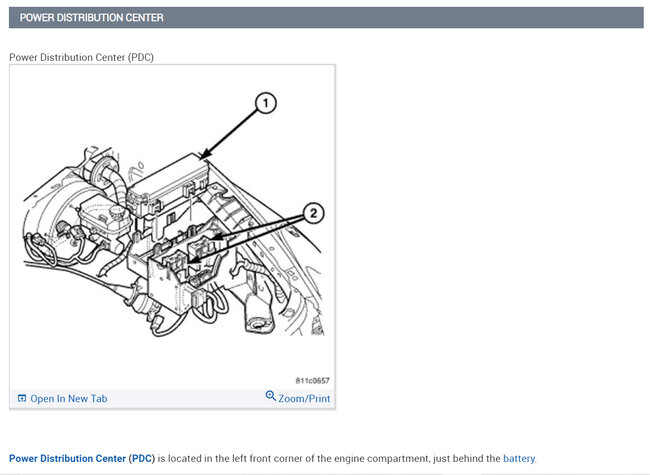The height and width of the screenshot is (475, 650).
Task: Follow the Power Distribution Center link
Action: tap(67, 458)
